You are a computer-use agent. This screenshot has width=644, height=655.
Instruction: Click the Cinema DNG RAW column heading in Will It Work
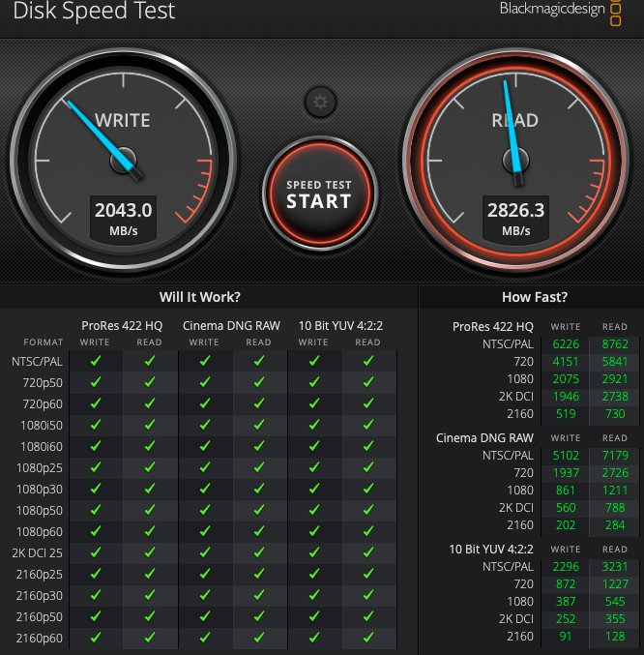[231, 325]
